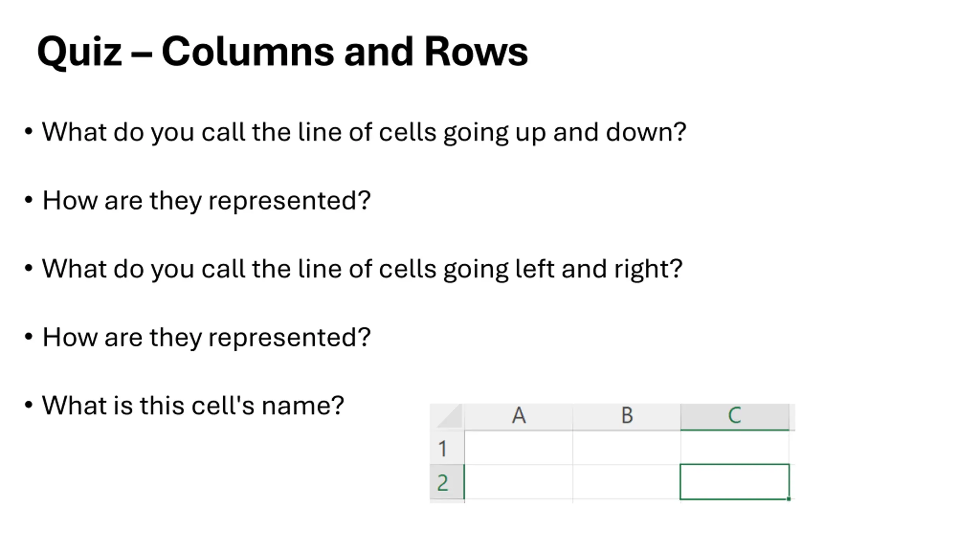The width and height of the screenshot is (980, 551).
Task: Click the bullet point before 'What is this cell's name?'
Action: click(x=28, y=405)
